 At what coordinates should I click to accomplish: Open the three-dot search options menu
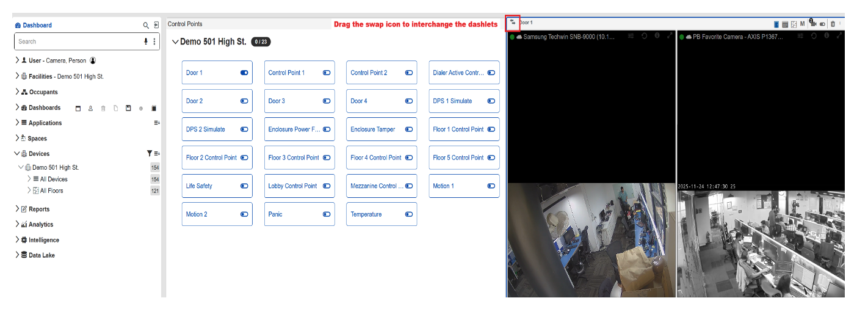click(154, 42)
